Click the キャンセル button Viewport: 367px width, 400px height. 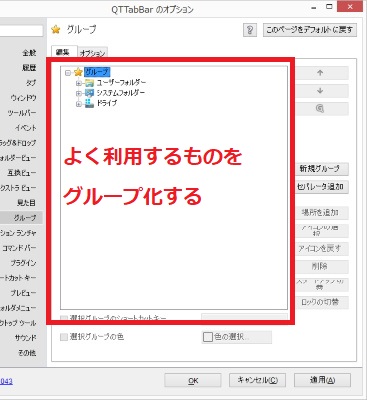257,380
